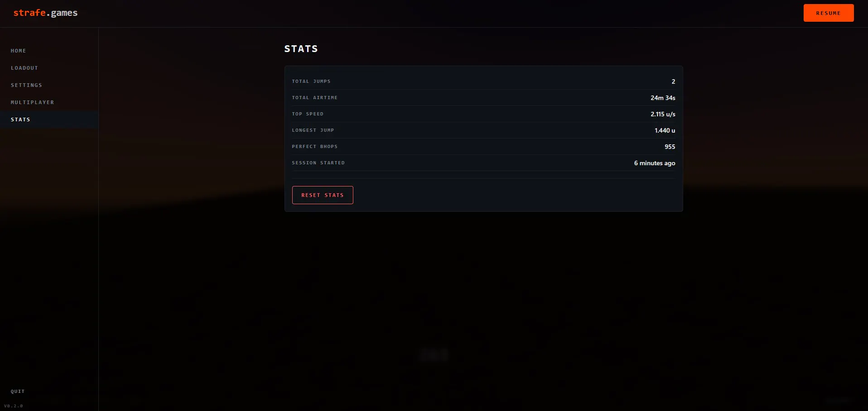
Task: Click the longest jump value 1.440 u
Action: pos(665,130)
